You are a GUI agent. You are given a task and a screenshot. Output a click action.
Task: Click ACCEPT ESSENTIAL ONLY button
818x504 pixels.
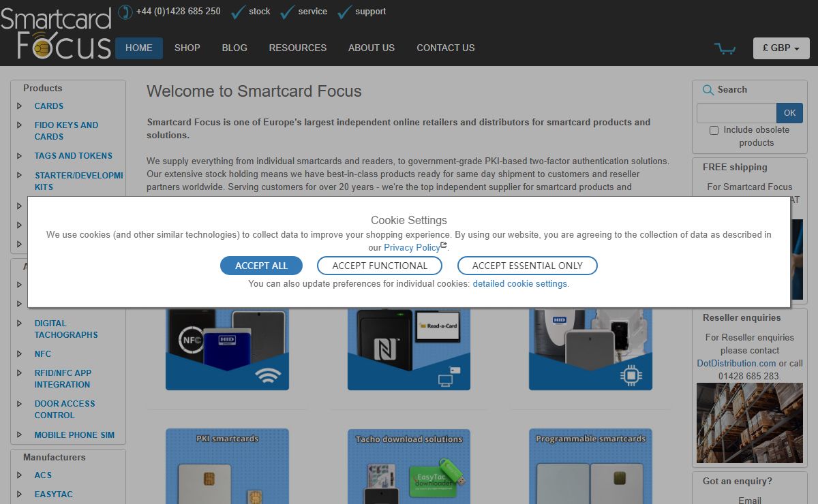pyautogui.click(x=528, y=266)
